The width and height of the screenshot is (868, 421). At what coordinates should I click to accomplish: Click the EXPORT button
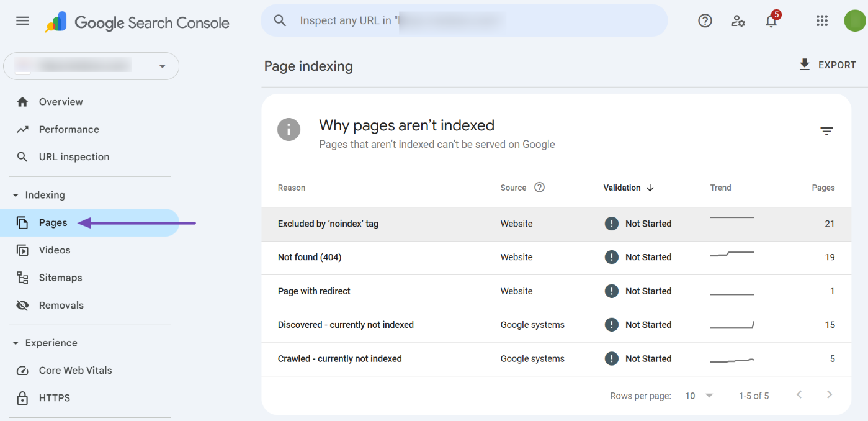point(827,65)
